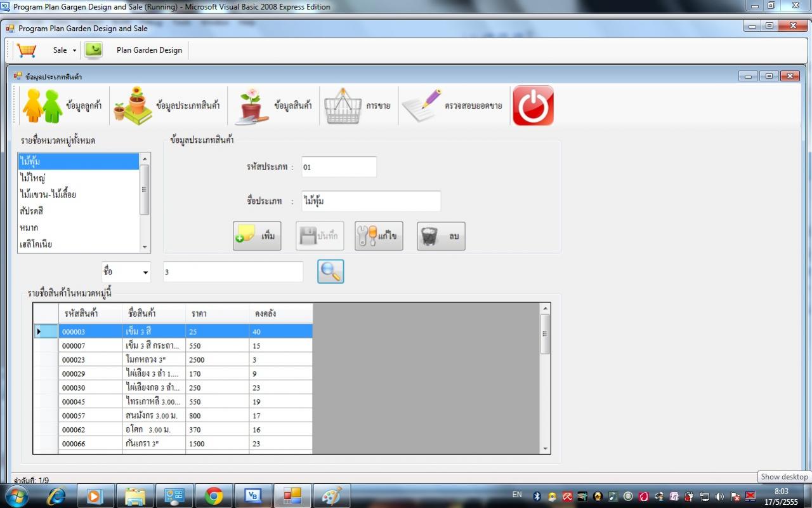Sort by the ชื่อสินค้า column header

[154, 314]
